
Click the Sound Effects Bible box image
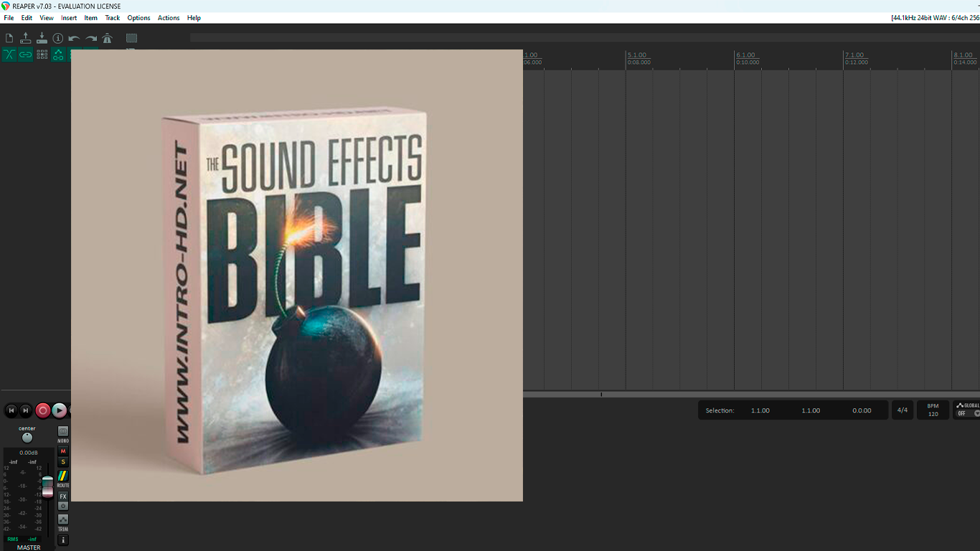coord(297,275)
